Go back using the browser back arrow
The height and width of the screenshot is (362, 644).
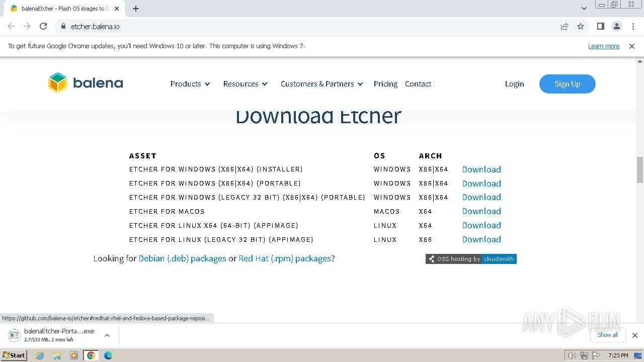[x=11, y=26]
